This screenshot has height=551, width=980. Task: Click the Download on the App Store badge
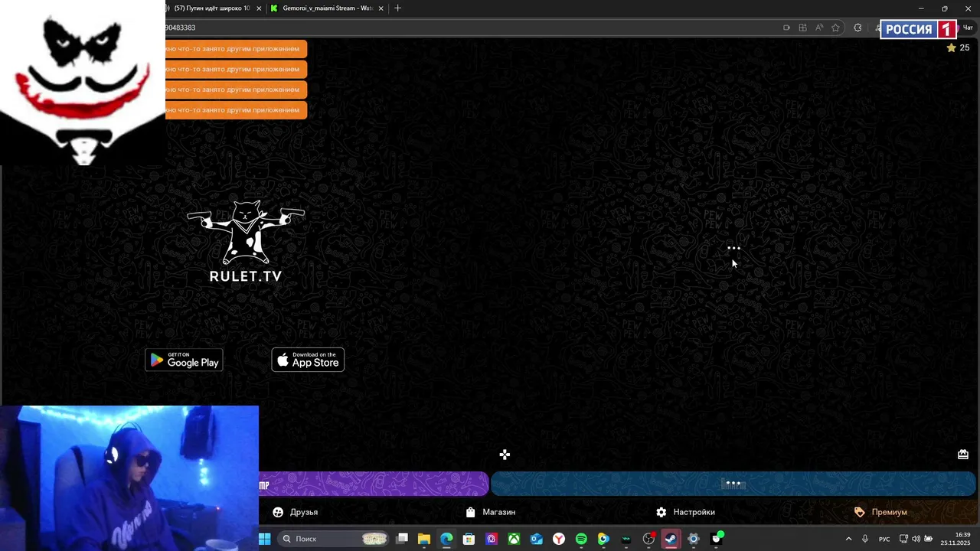308,360
